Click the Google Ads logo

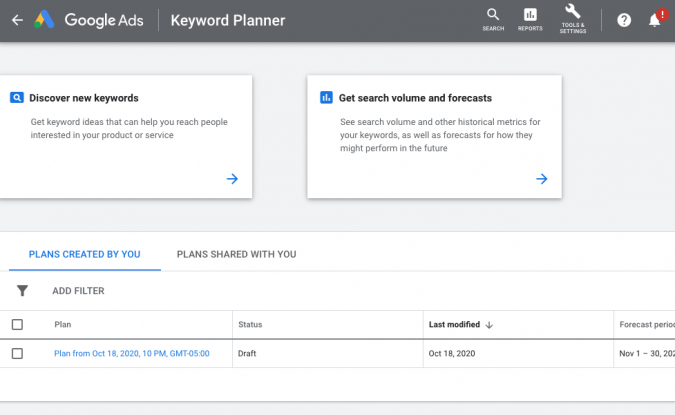[44, 20]
